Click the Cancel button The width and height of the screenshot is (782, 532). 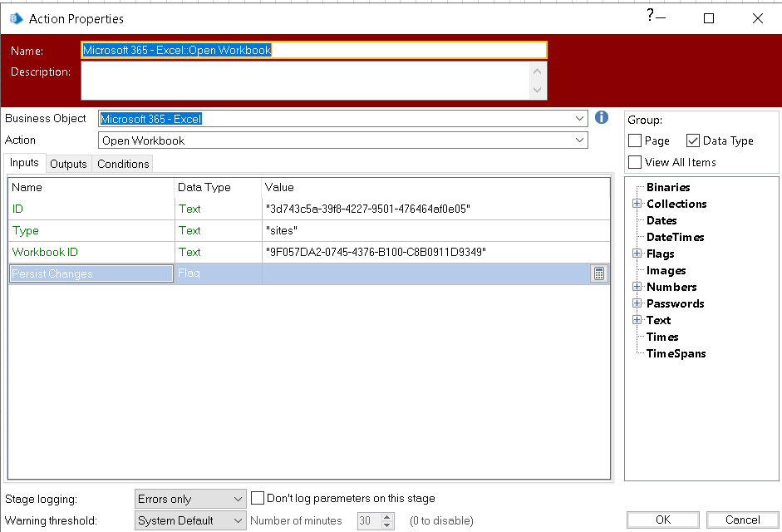[743, 520]
